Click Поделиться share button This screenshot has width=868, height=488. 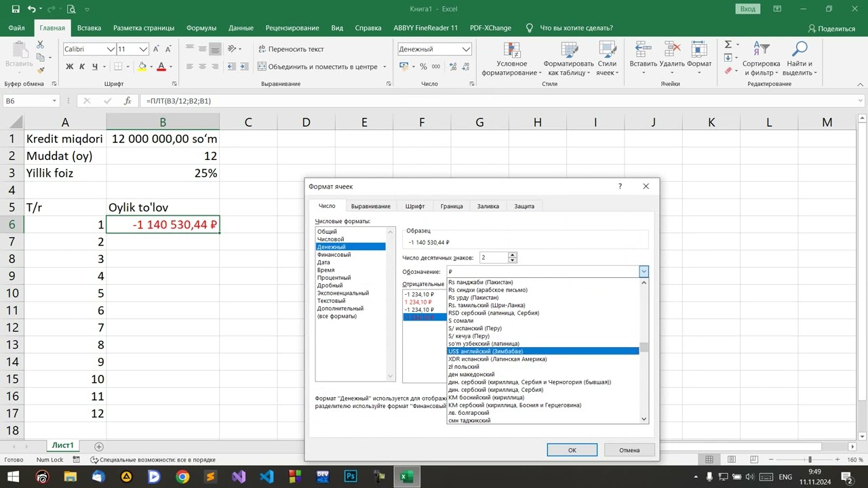(x=832, y=28)
